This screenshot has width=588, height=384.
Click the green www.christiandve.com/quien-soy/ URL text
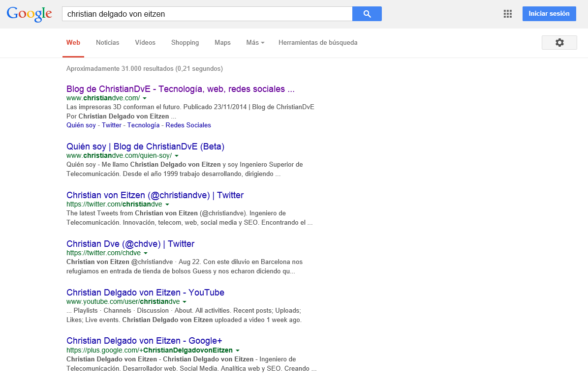119,156
